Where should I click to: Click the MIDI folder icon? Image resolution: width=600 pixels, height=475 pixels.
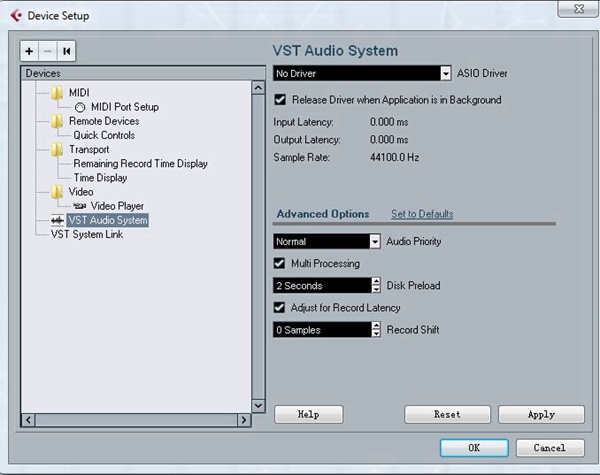click(x=57, y=93)
